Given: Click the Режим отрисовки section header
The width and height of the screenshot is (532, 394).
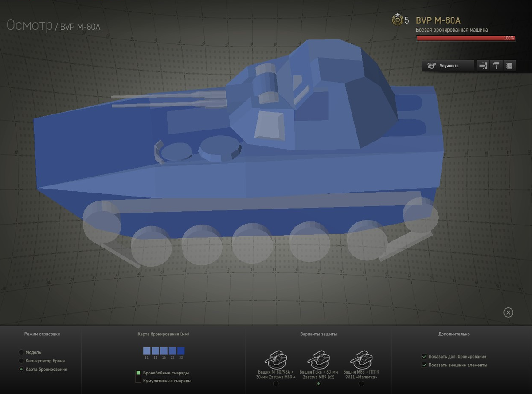Looking at the screenshot, I should click(x=42, y=334).
